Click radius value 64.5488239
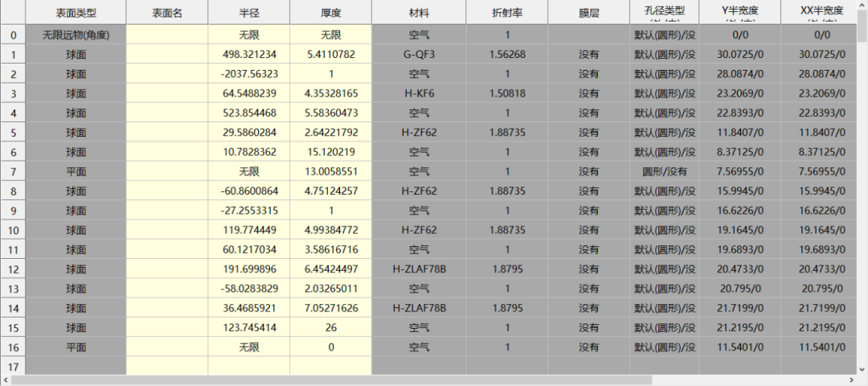 click(249, 93)
